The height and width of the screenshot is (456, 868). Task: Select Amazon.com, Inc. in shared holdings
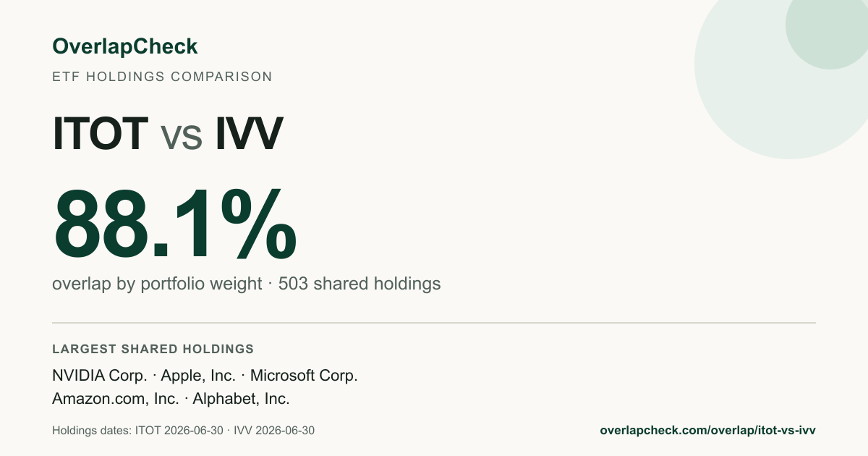[116, 399]
